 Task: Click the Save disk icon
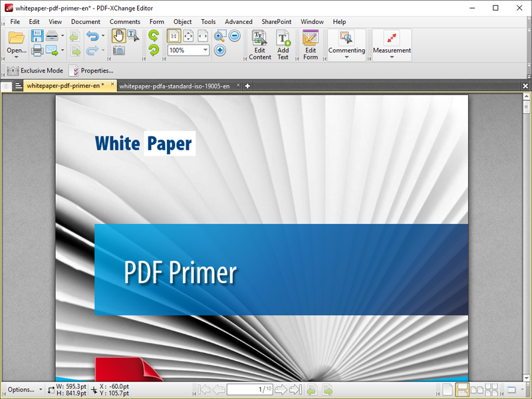[x=37, y=36]
